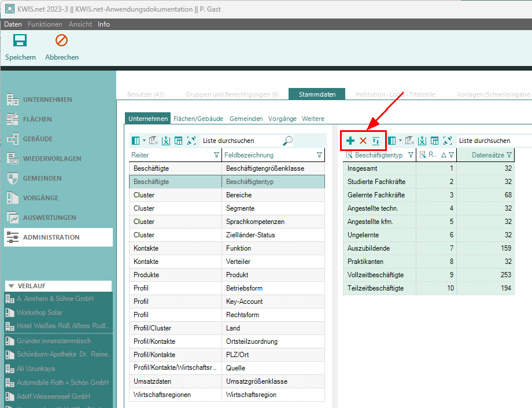Click the Abbrechen cancel icon
This screenshot has height=408, width=532.
click(61, 41)
